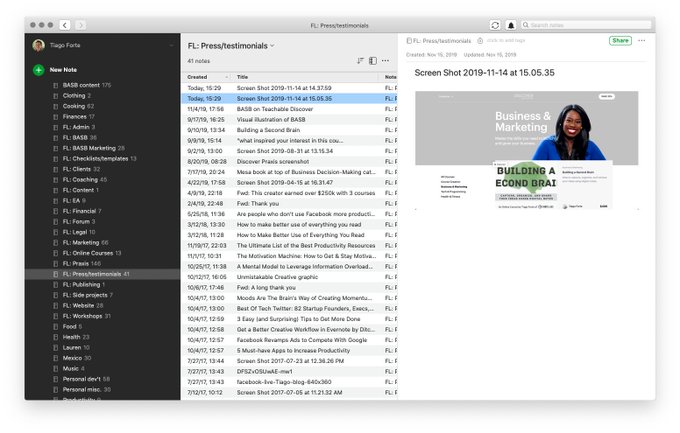Screen dimensions: 680x433
Task: Click the Notebook column header
Action: [390, 77]
